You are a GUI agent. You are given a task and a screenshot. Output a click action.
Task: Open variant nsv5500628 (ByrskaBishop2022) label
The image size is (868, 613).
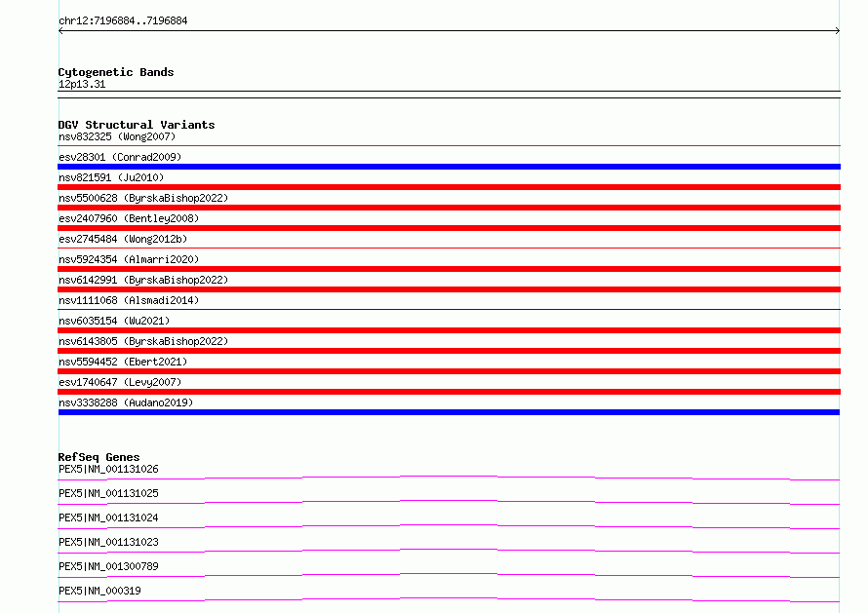[x=143, y=198]
